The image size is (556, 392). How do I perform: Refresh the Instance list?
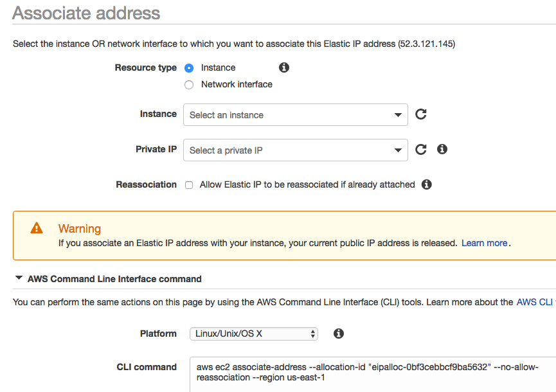[x=421, y=114]
